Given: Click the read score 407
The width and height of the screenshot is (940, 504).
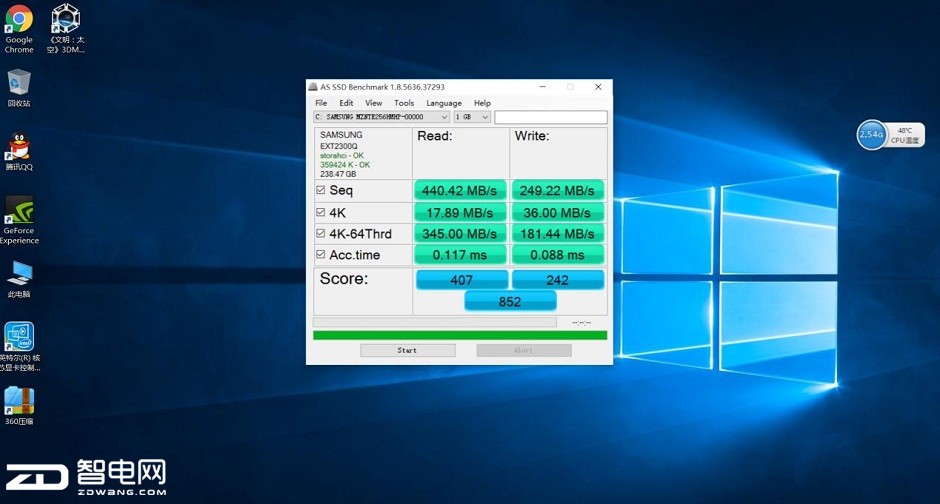Looking at the screenshot, I should [462, 280].
